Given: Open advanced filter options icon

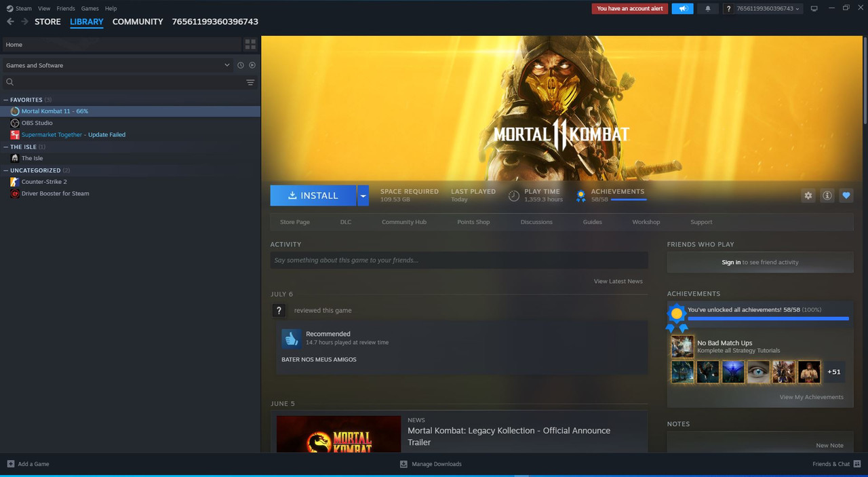Looking at the screenshot, I should tap(250, 82).
